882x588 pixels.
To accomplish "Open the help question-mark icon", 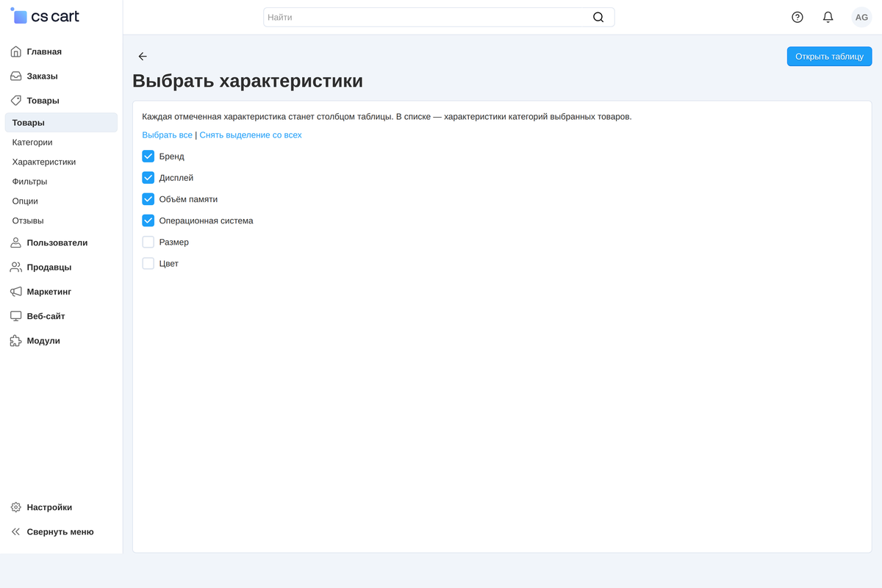I will coord(797,17).
